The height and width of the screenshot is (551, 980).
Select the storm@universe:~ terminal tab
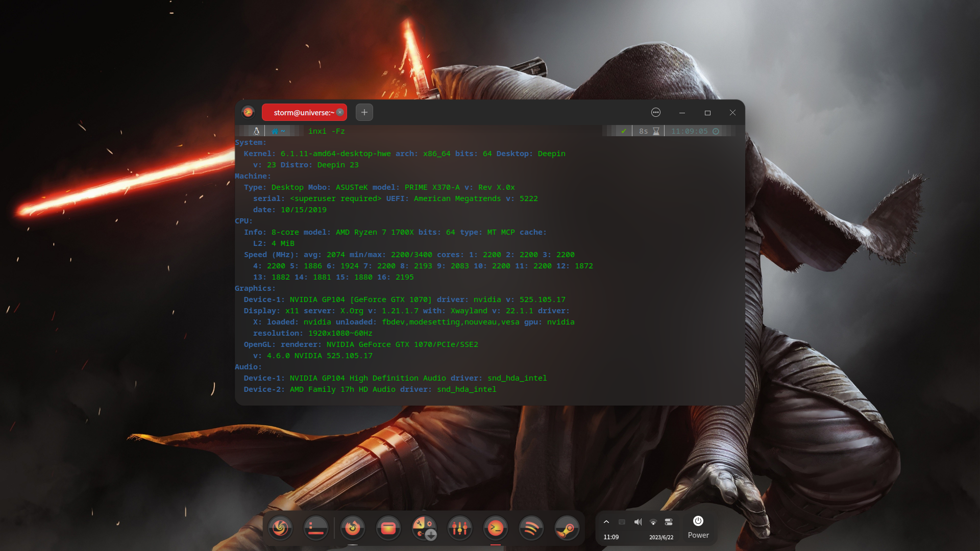[304, 112]
